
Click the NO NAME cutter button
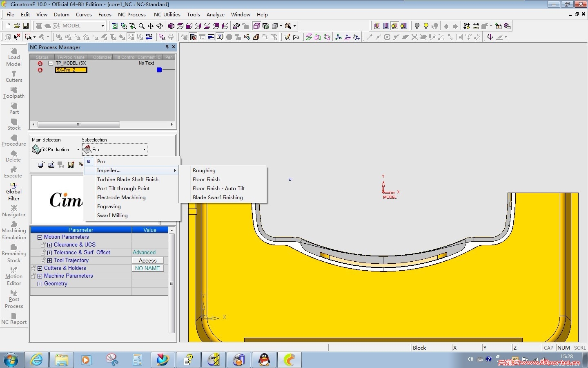tap(148, 268)
